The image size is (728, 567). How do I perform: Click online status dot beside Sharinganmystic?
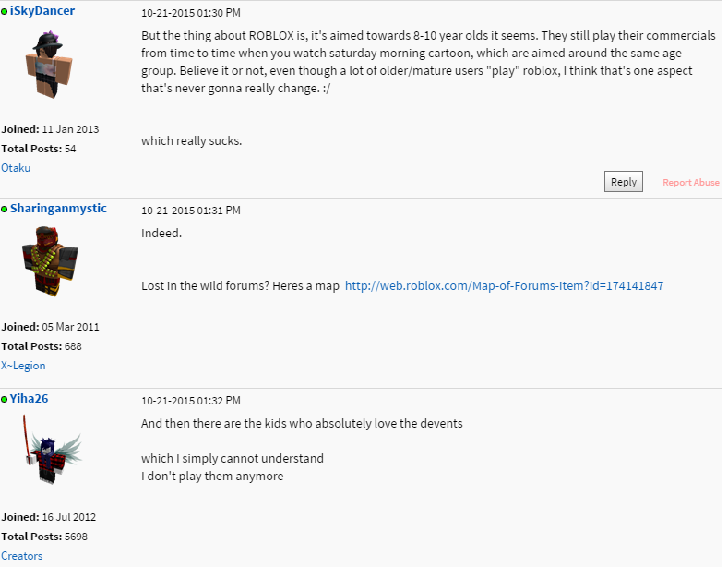[x=5, y=209]
